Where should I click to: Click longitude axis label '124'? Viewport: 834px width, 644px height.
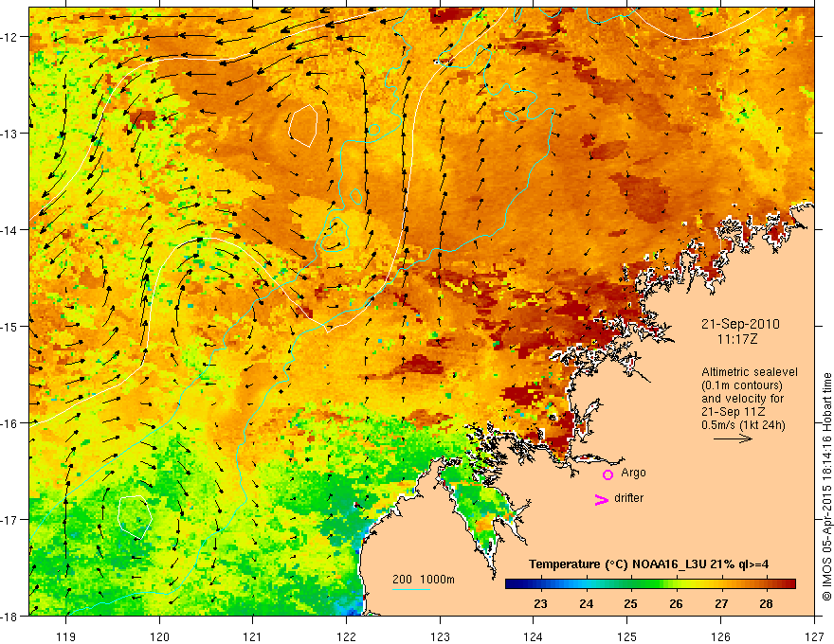pos(534,637)
